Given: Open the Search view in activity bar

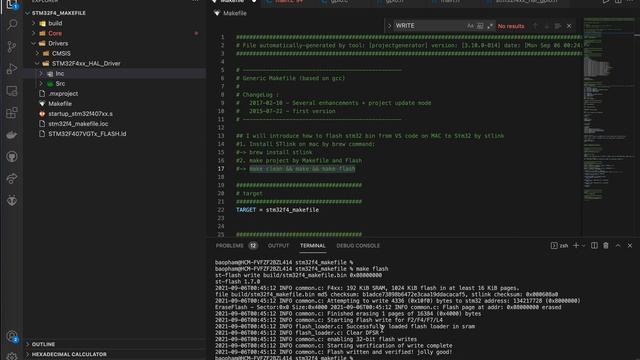Looking at the screenshot, I should 12,25.
